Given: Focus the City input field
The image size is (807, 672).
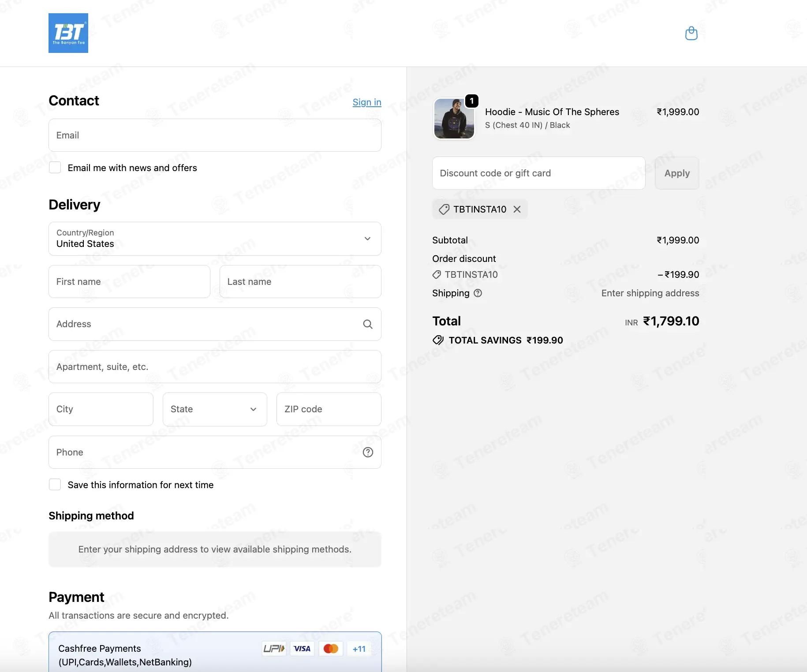Looking at the screenshot, I should 101,409.
